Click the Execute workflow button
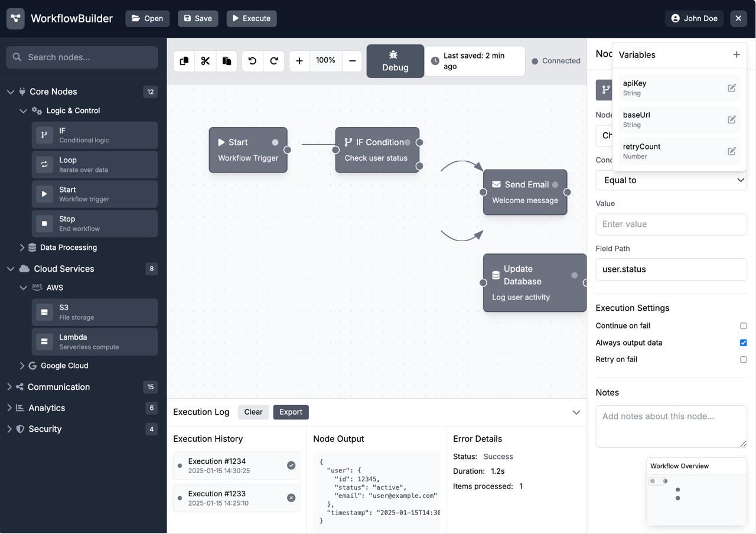This screenshot has width=756, height=534. (x=252, y=18)
